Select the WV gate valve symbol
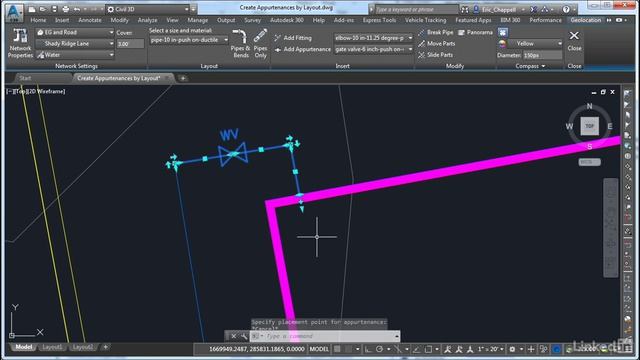The image size is (640, 360). point(233,154)
